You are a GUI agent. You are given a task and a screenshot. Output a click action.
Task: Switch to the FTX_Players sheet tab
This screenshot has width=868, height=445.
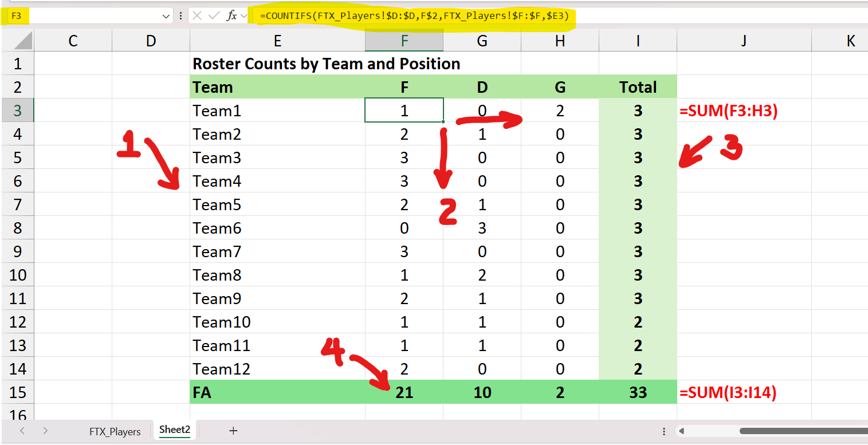pyautogui.click(x=115, y=432)
